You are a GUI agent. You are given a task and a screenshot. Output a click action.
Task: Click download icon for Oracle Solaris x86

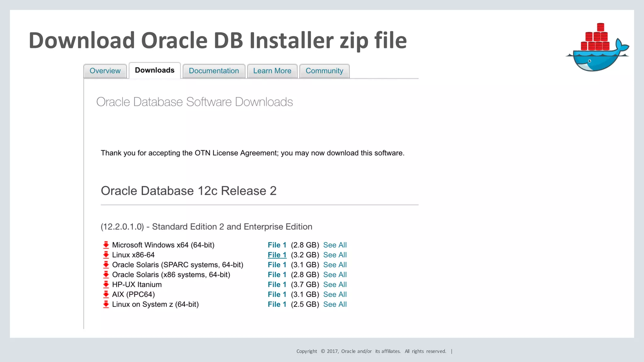pos(106,275)
